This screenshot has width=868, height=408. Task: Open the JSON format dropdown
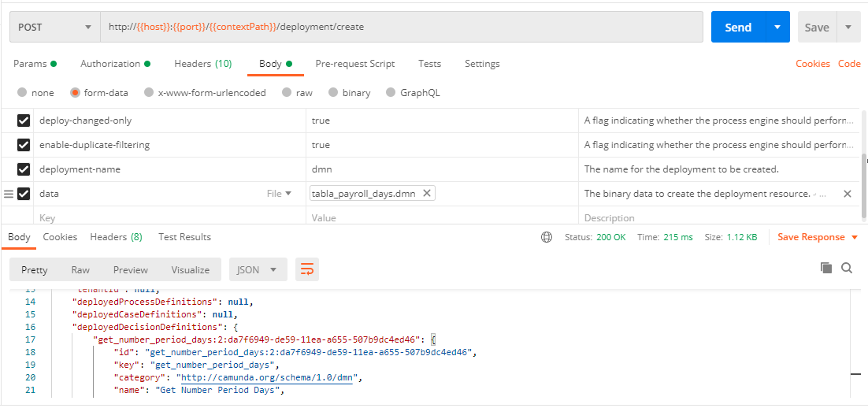[x=258, y=269]
